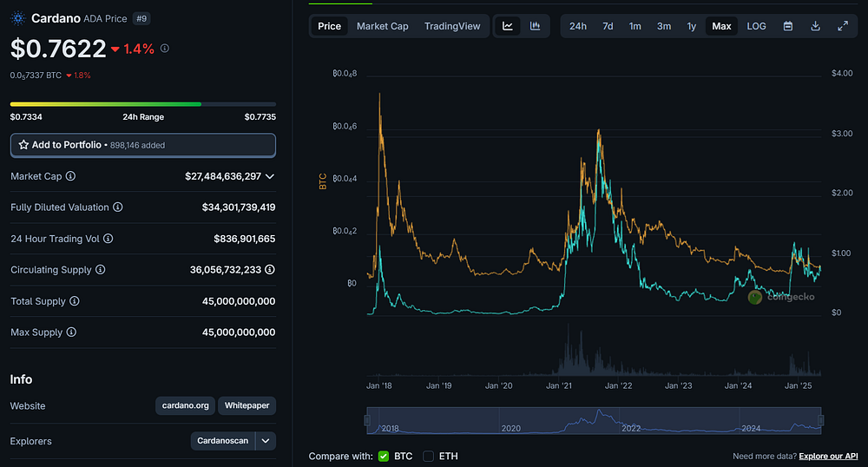Enable the BTC compare checkbox
868x467 pixels.
click(383, 456)
